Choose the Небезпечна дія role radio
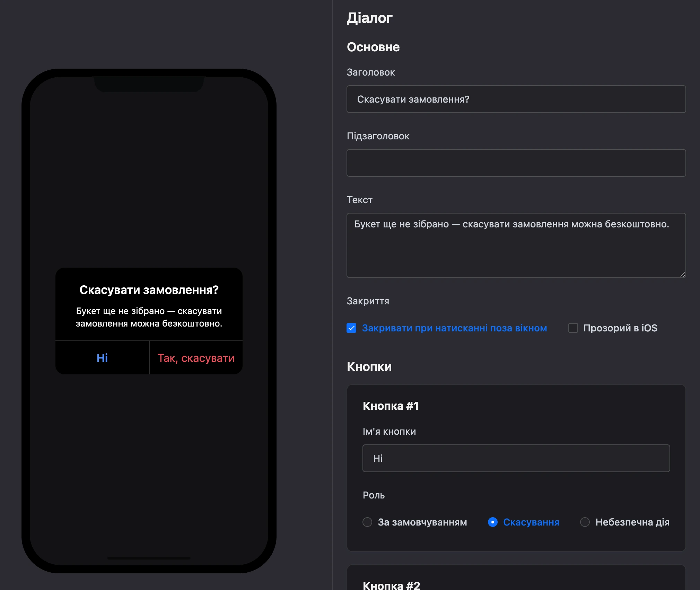Screen dimensions: 700x590 pyautogui.click(x=585, y=522)
